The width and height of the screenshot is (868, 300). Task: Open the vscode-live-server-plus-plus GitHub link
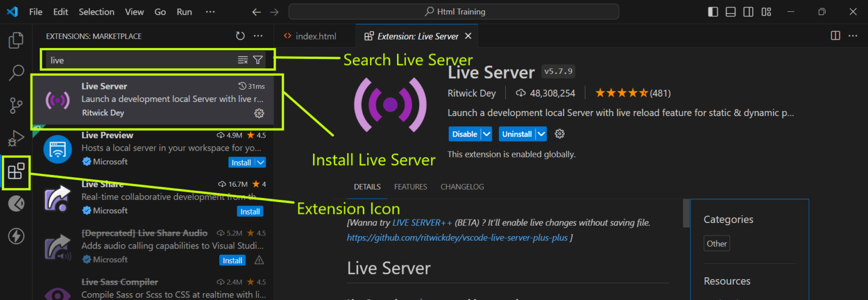(x=457, y=238)
